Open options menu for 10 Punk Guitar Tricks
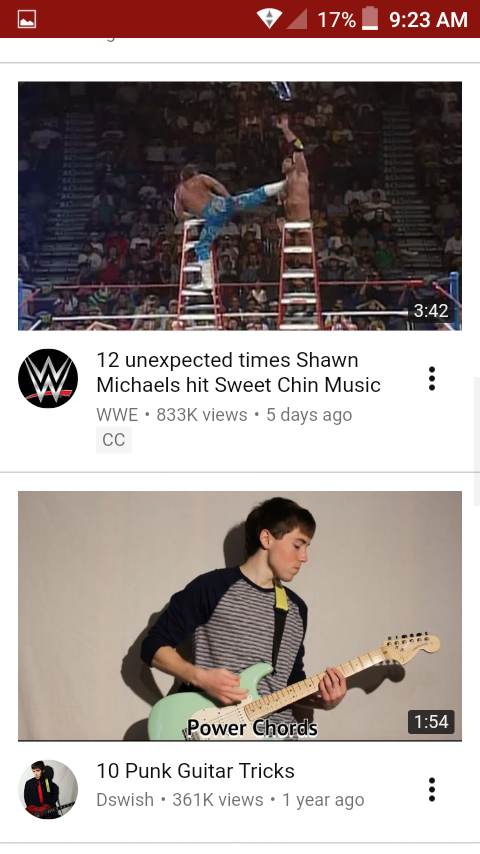This screenshot has width=480, height=854. (x=432, y=789)
